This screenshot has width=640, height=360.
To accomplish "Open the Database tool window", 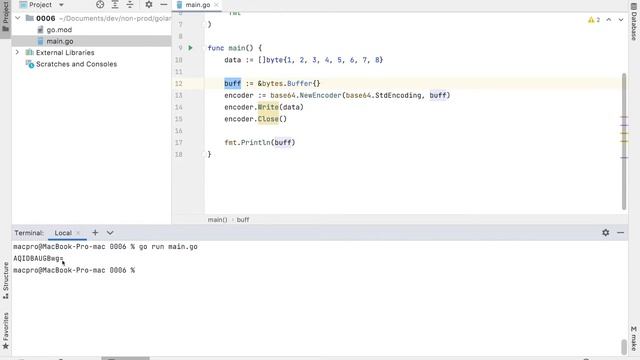I will pos(634,21).
